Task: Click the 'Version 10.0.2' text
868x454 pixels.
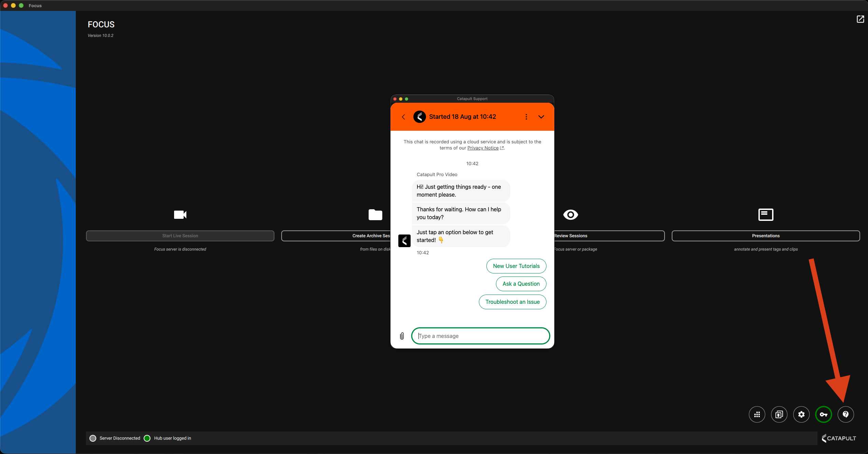Action: tap(100, 36)
